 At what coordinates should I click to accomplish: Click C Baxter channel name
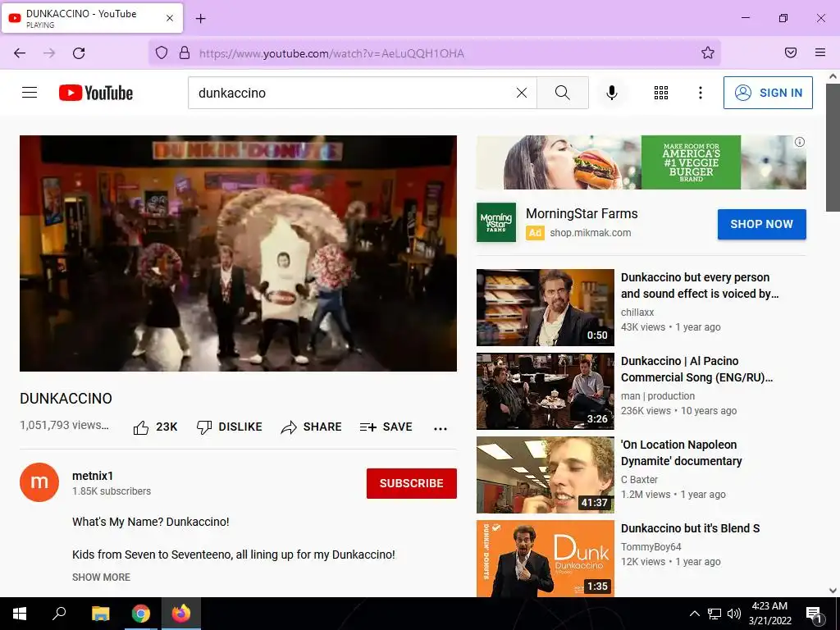(x=639, y=479)
